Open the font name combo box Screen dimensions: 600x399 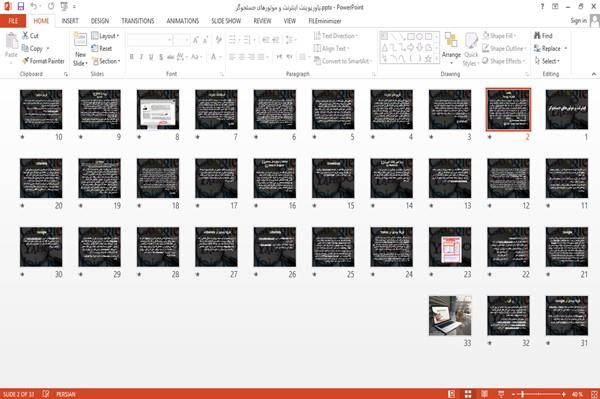pyautogui.click(x=150, y=40)
